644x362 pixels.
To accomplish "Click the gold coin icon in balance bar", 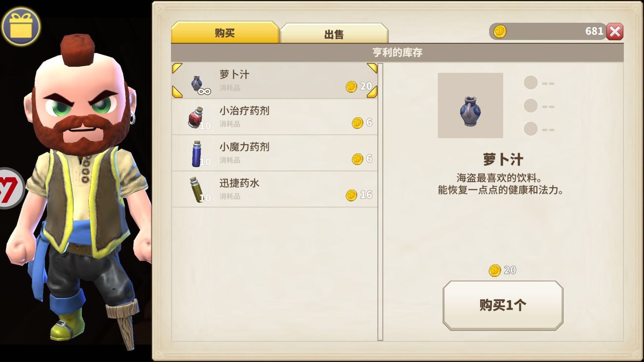I will [500, 32].
